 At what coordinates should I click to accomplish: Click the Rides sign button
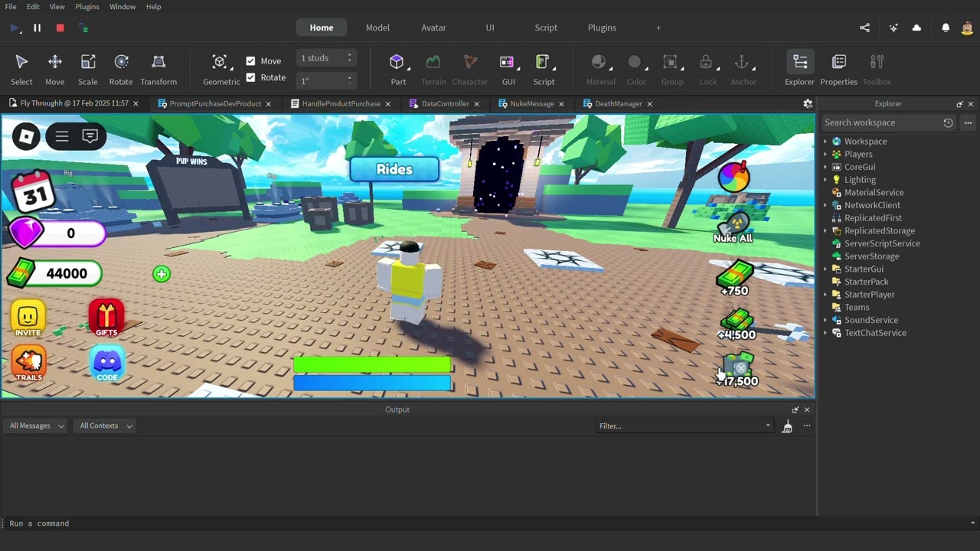[x=394, y=169]
